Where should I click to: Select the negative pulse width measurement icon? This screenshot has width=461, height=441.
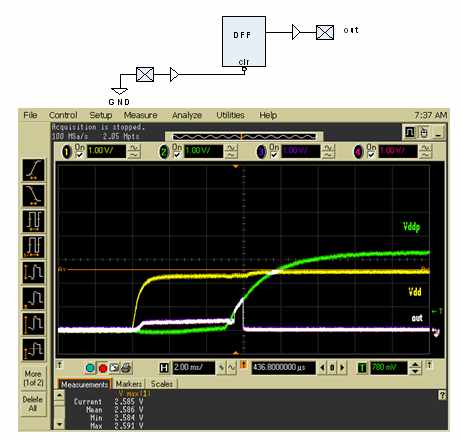tap(34, 298)
